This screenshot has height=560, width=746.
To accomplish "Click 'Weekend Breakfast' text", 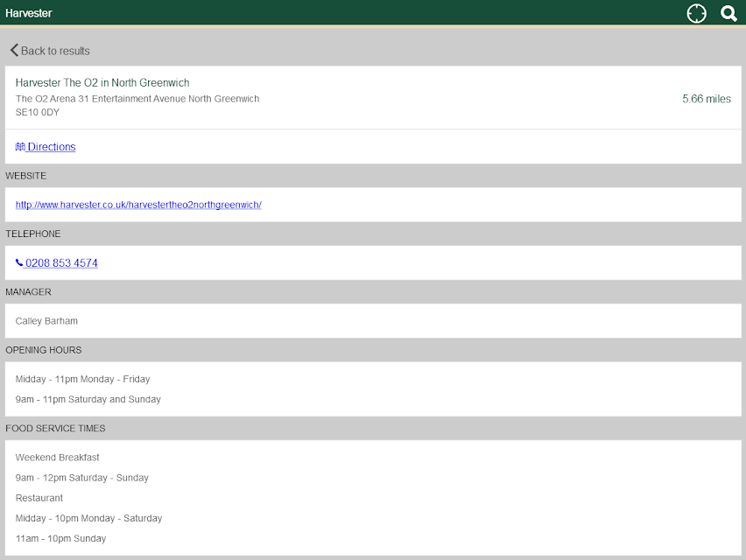I will 57,458.
